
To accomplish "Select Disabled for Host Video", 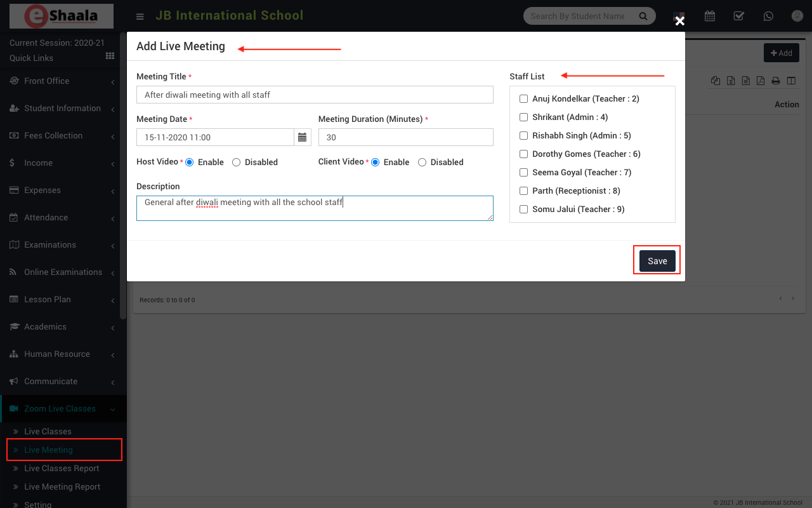I will 237,163.
